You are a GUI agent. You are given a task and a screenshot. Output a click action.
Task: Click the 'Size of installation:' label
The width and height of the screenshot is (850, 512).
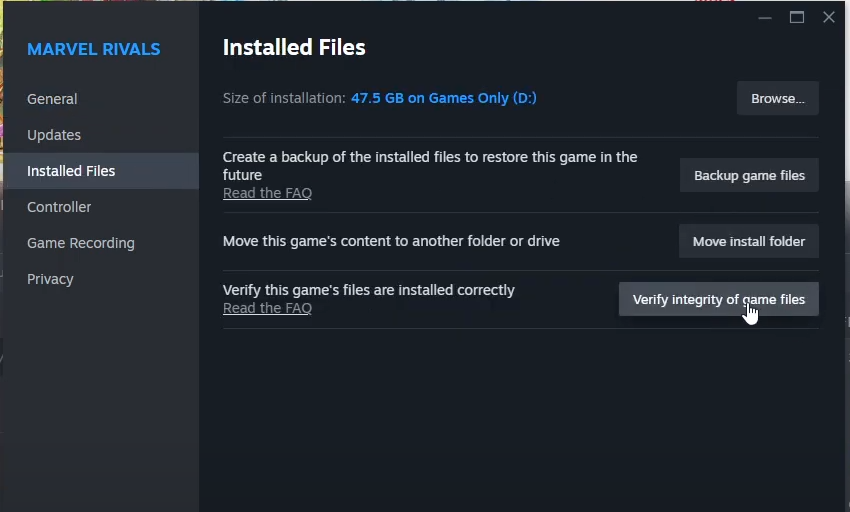(284, 98)
